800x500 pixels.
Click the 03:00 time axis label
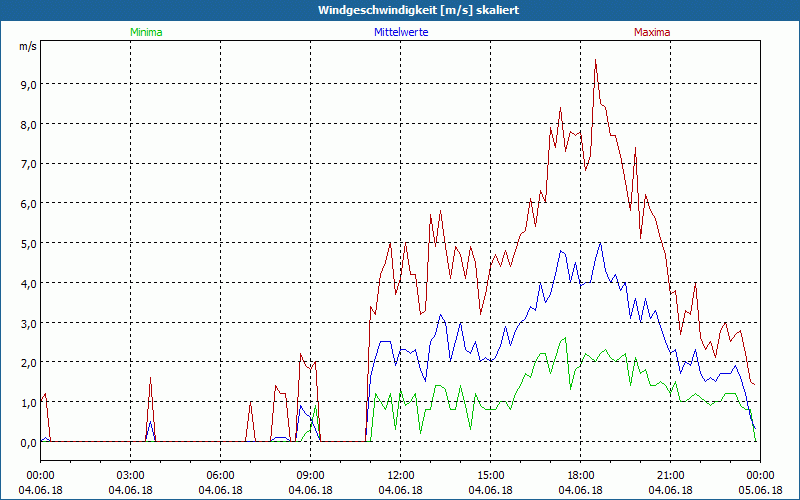click(131, 476)
